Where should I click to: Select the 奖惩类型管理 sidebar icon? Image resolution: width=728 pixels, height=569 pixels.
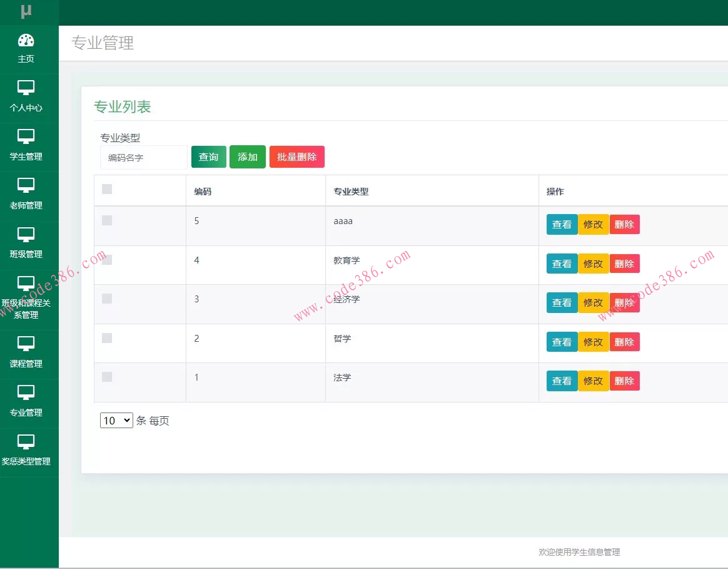(26, 439)
